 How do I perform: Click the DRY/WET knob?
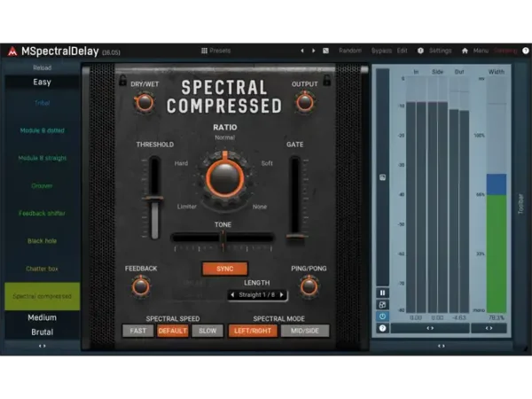(145, 103)
